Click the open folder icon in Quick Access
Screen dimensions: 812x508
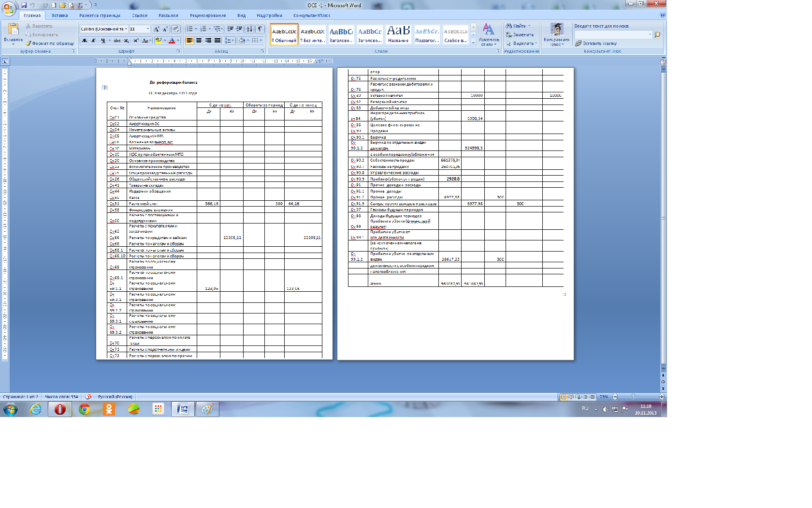(63, 5)
